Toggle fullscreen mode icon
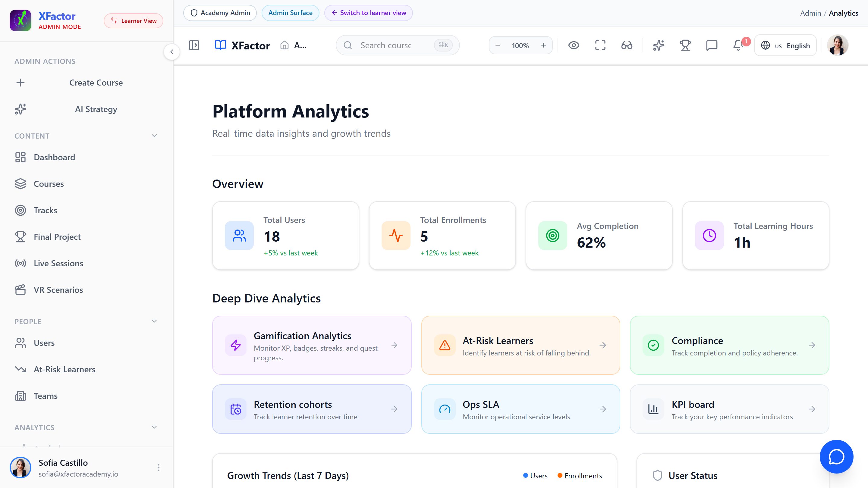Image resolution: width=868 pixels, height=488 pixels. pos(600,45)
